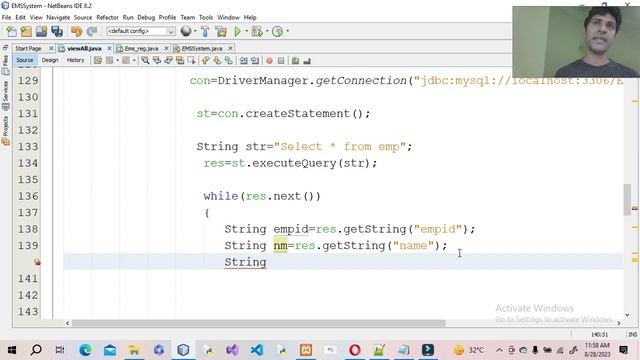Open the Debug menu
The height and width of the screenshot is (360, 640).
[x=146, y=18]
